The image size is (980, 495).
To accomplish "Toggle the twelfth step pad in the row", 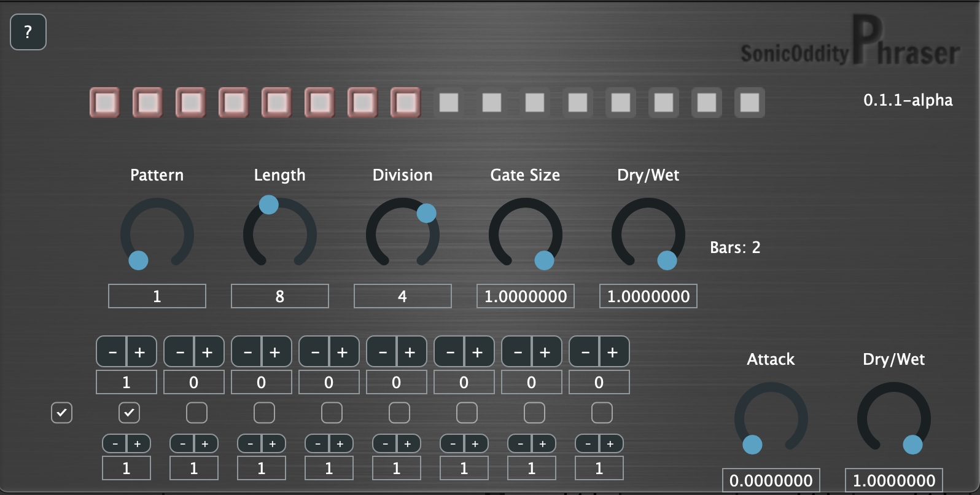I will point(578,103).
